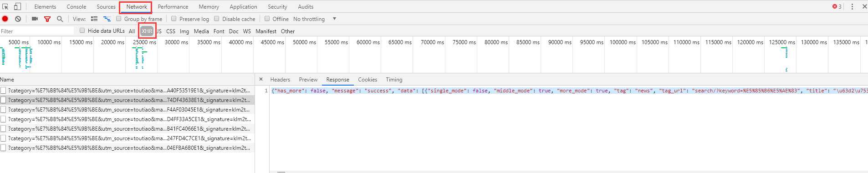
Task: Focus the Filter text input
Action: pos(37,31)
